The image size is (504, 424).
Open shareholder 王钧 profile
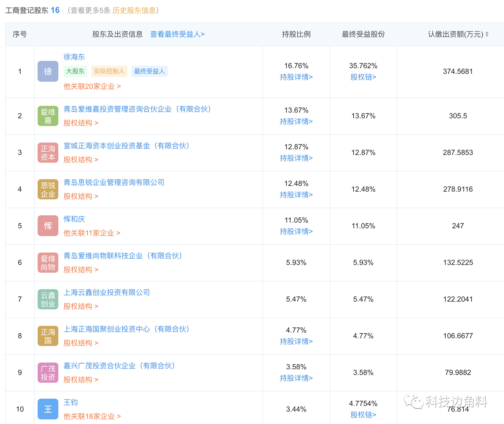click(71, 402)
